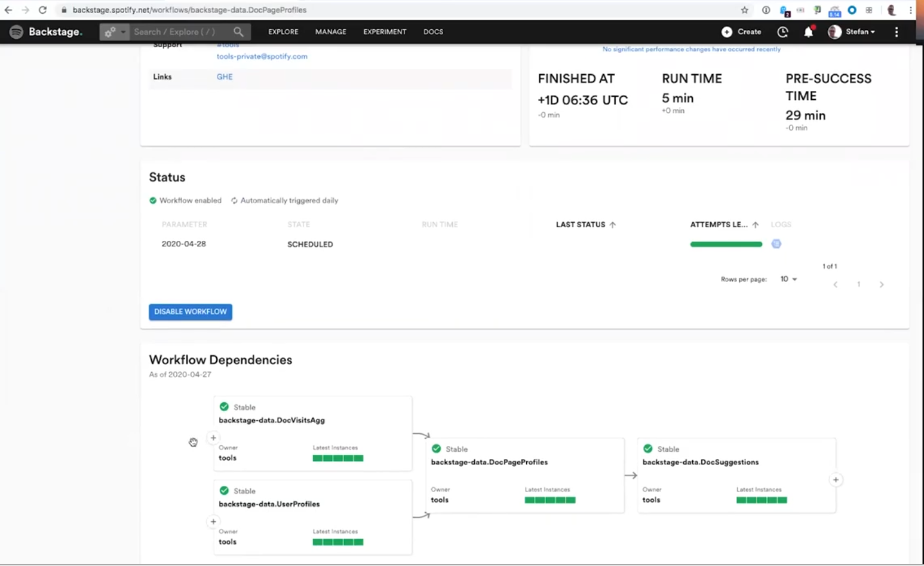Click the Stable check icon on DocSuggestions

tap(647, 449)
